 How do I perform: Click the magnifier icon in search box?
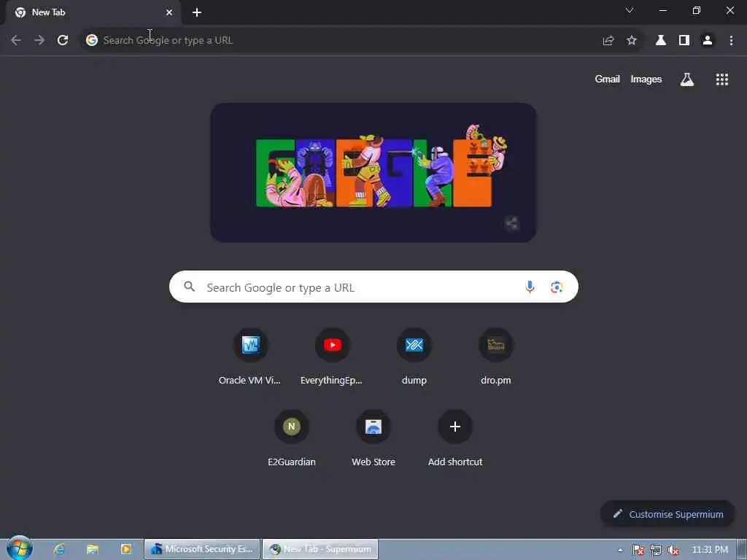190,287
